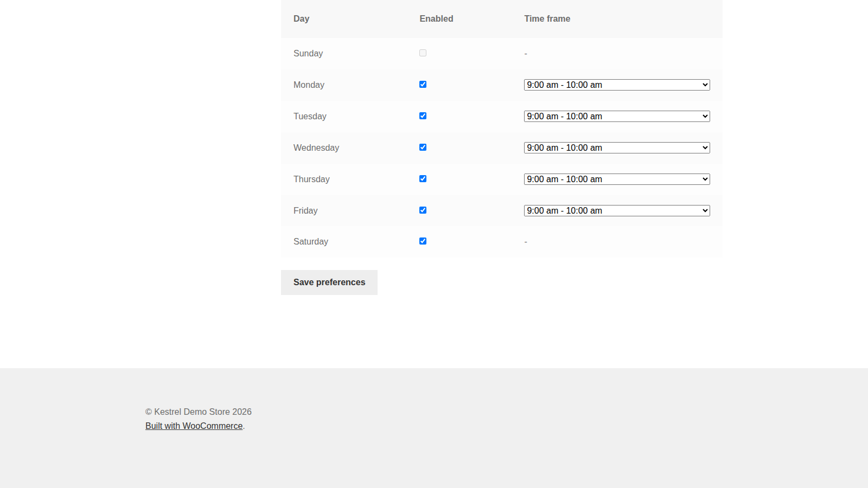Select the Wednesday row label
Image resolution: width=868 pixels, height=488 pixels.
(x=316, y=148)
